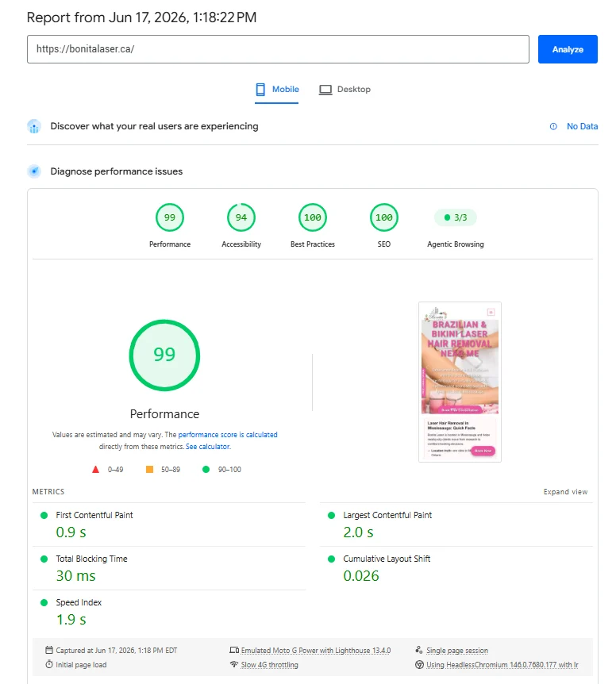The width and height of the screenshot is (616, 684).
Task: Select Speed Index metric label
Action: [79, 602]
